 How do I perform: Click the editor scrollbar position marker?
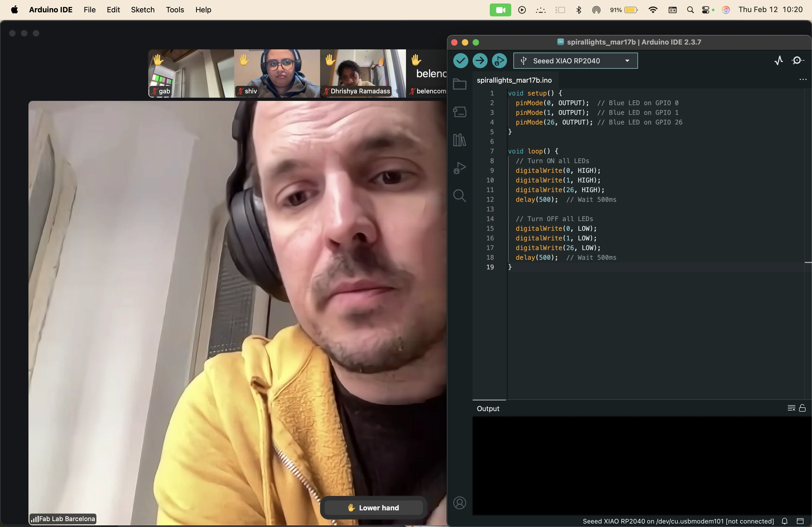(x=807, y=262)
